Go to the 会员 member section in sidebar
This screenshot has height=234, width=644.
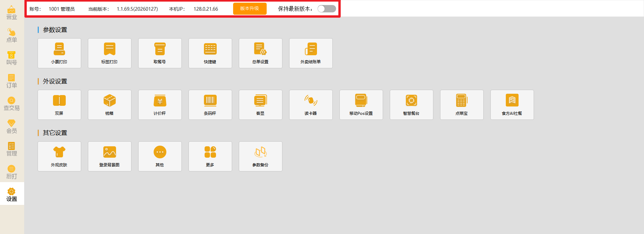click(x=12, y=127)
